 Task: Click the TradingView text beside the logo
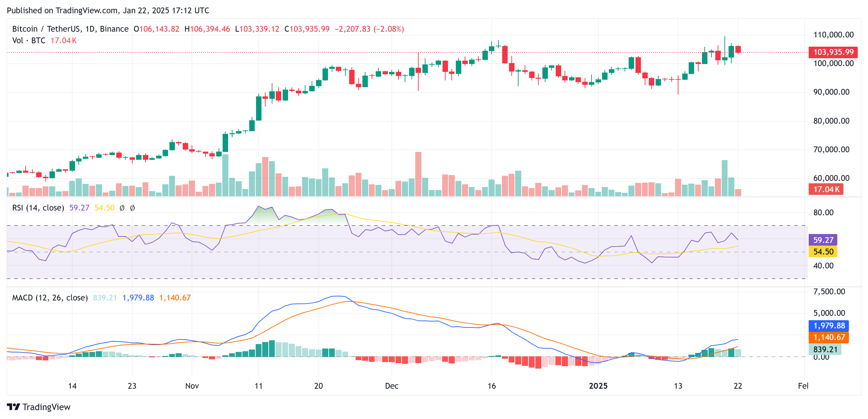point(46,407)
